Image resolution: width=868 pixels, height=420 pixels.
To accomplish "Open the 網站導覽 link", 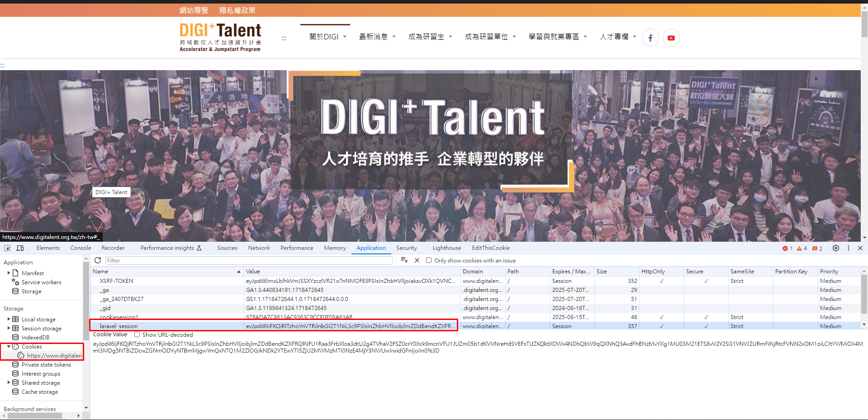I will coord(194,10).
